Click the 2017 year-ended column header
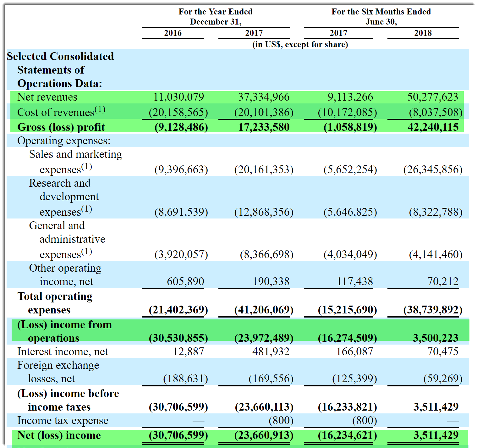The image size is (477, 448). [255, 33]
